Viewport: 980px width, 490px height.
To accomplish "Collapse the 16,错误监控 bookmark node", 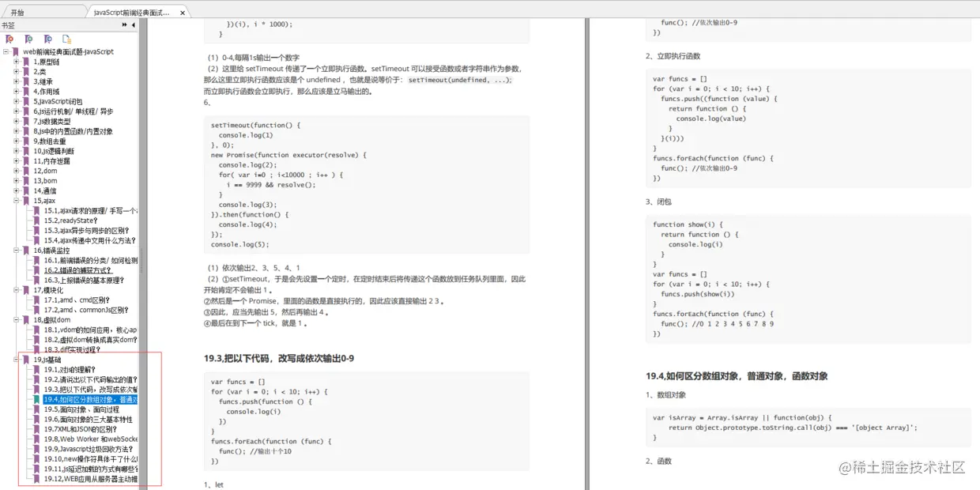I will [x=17, y=250].
